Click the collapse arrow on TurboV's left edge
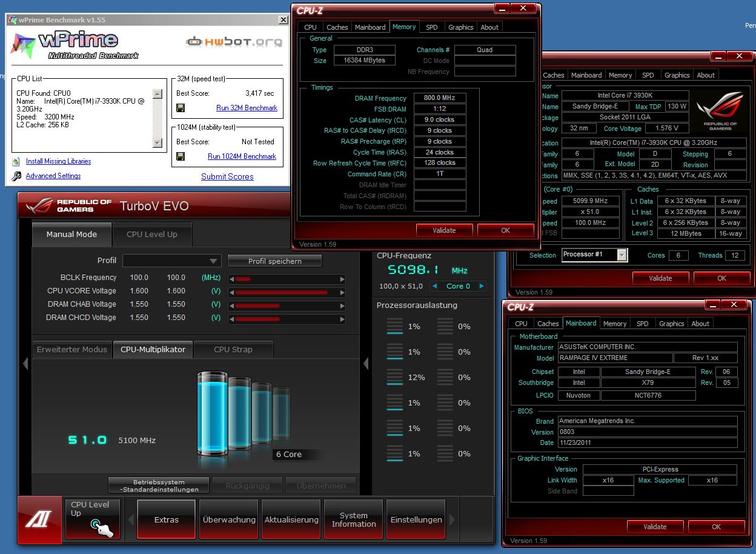The image size is (756, 554). click(x=25, y=364)
